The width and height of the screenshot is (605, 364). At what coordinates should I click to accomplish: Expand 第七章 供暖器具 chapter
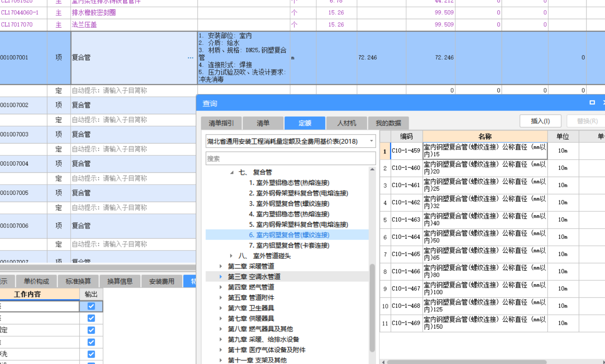[x=221, y=318]
